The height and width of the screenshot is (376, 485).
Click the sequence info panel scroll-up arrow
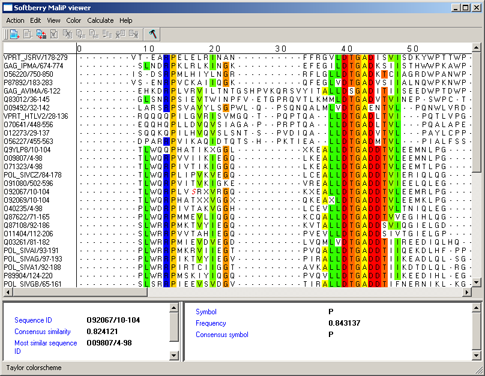click(x=174, y=307)
